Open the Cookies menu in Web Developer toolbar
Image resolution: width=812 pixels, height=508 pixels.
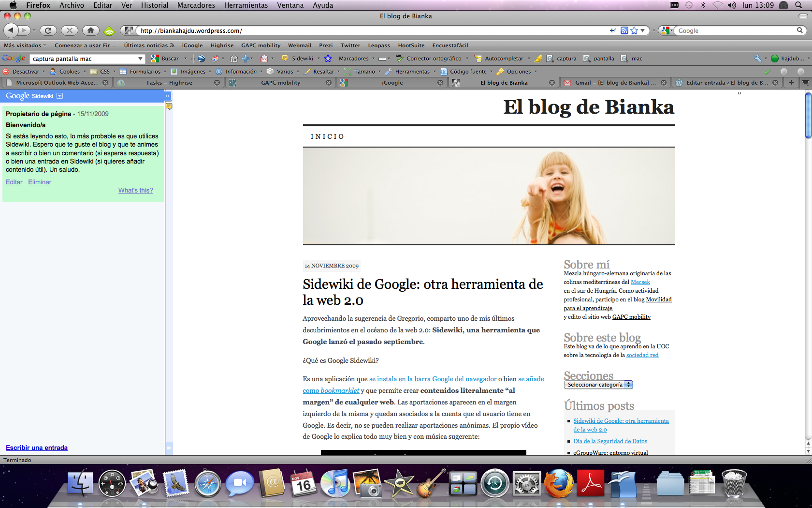point(68,72)
